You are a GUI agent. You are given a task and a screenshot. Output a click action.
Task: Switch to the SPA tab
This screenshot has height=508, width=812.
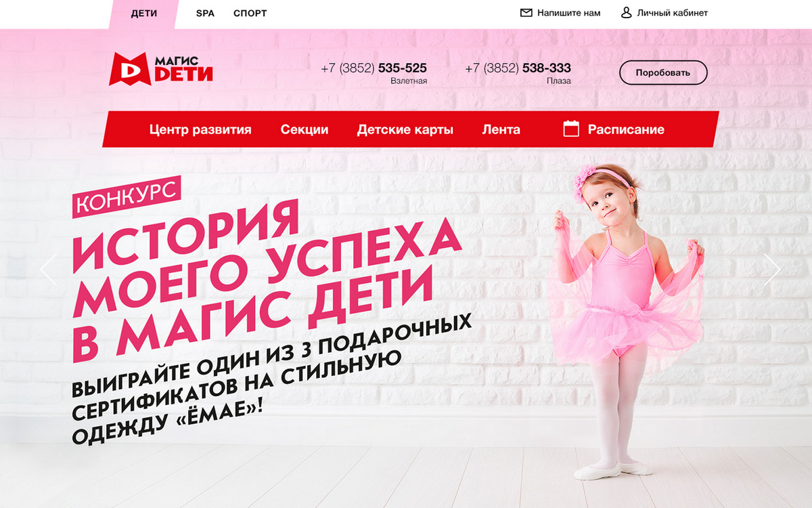coord(205,14)
